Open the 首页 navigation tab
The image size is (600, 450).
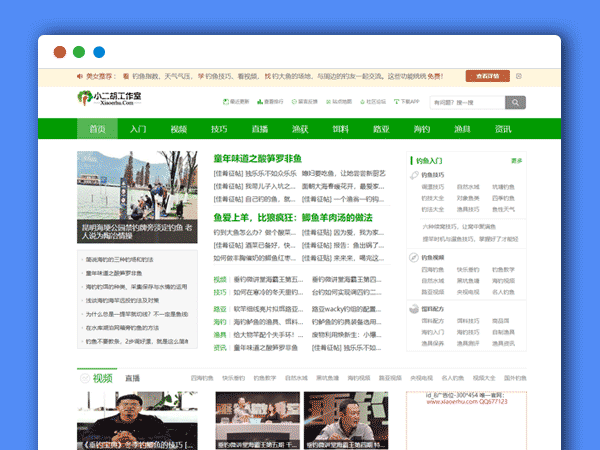[97, 129]
